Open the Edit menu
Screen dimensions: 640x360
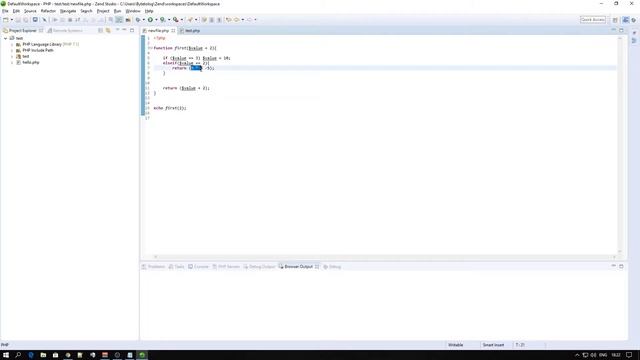(16, 11)
